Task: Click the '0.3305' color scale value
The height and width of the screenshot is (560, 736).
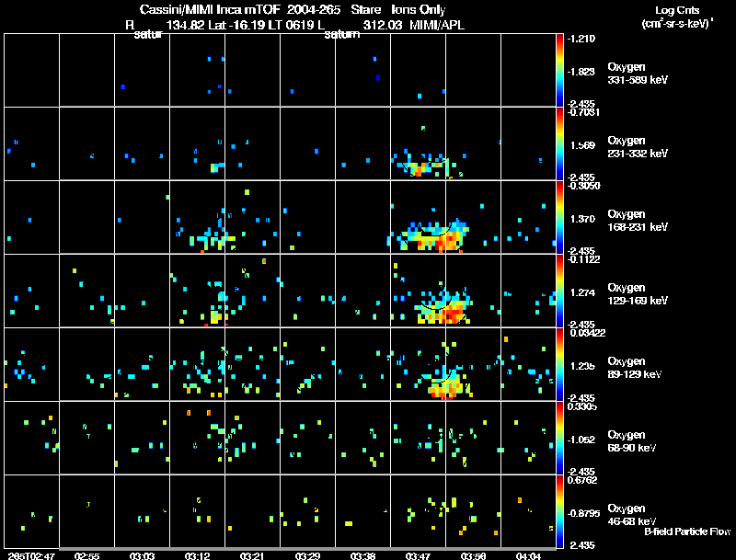Action: 582,406
